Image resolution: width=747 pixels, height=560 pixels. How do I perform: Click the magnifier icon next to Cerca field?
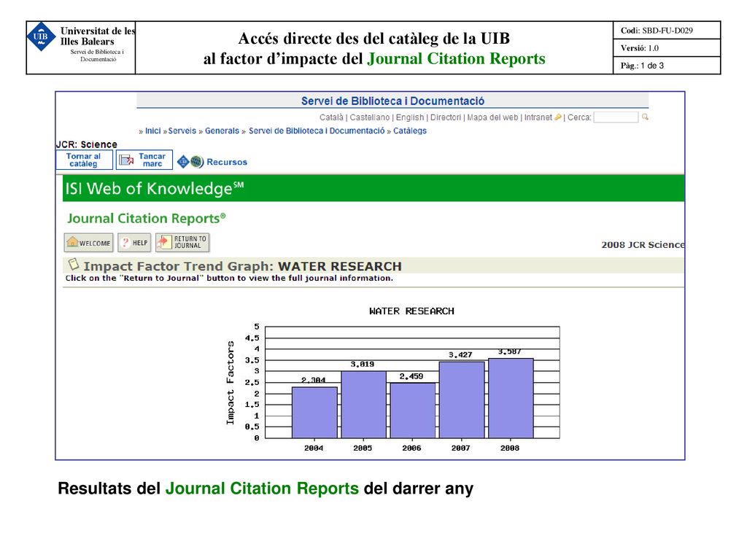tap(645, 117)
